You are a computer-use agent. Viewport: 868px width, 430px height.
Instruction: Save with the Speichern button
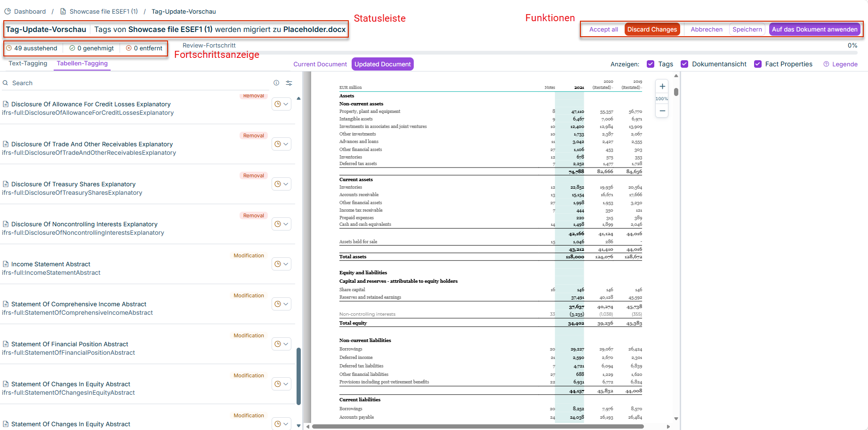click(747, 29)
